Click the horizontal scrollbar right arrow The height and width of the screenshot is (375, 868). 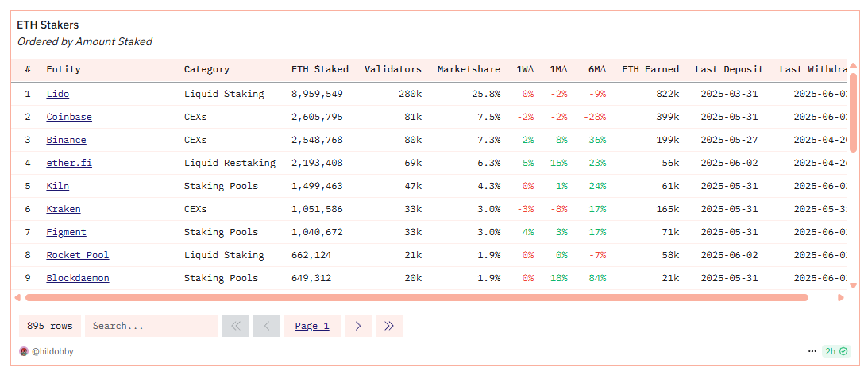[x=841, y=297]
